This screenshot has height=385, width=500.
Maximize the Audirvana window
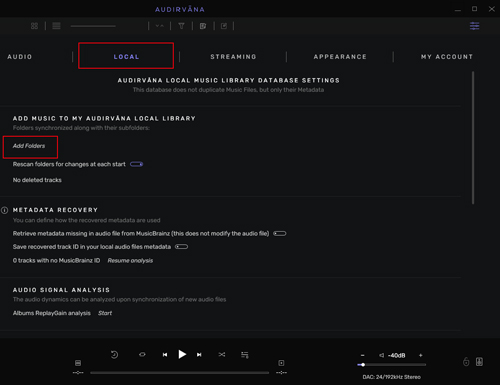click(474, 9)
